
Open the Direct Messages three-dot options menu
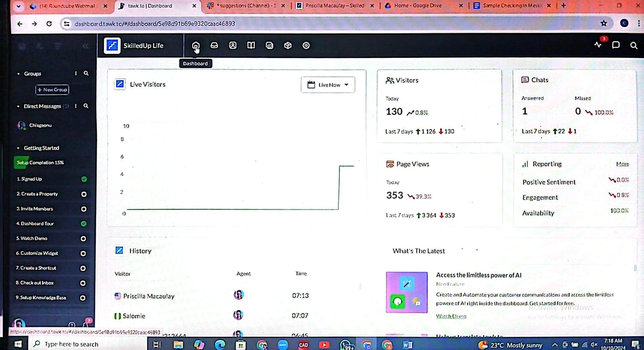click(76, 106)
